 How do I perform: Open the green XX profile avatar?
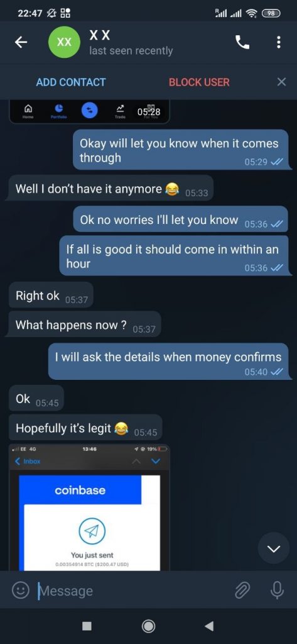(63, 42)
